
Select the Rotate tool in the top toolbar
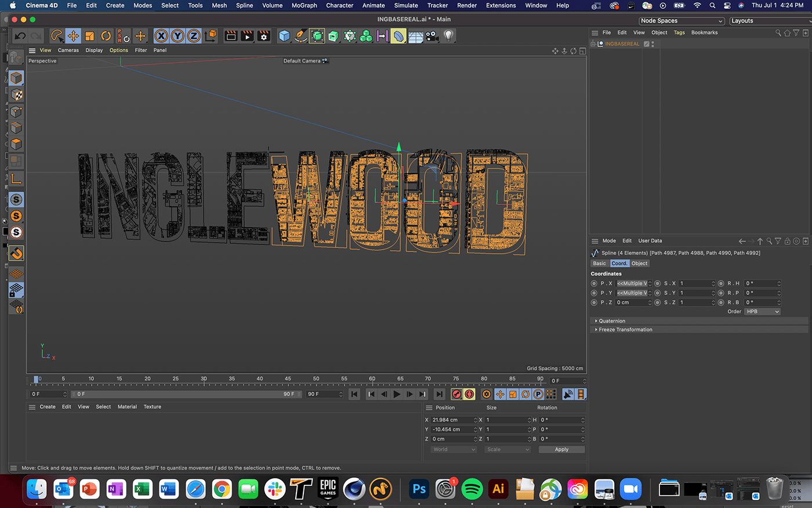pyautogui.click(x=106, y=36)
